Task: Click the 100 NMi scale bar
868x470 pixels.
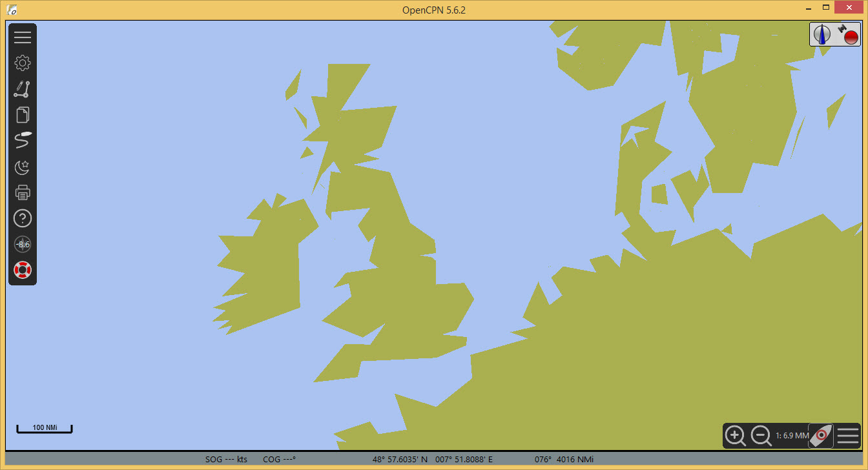Action: point(45,429)
